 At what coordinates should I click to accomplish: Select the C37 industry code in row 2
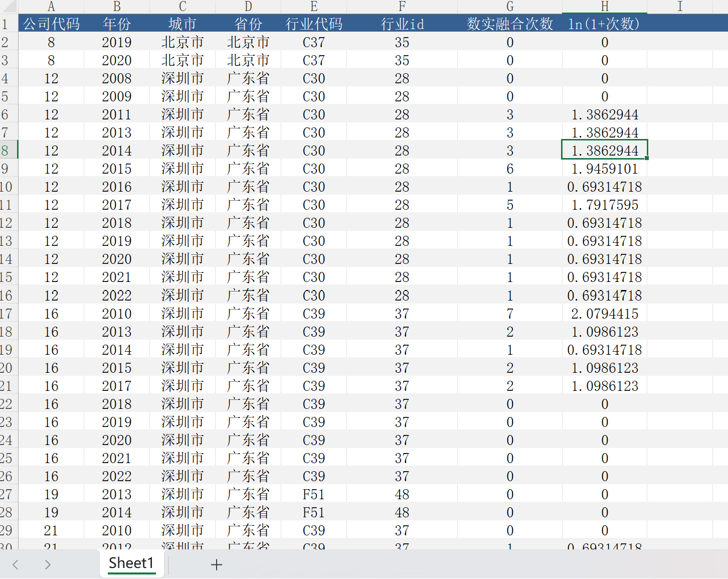coord(314,42)
